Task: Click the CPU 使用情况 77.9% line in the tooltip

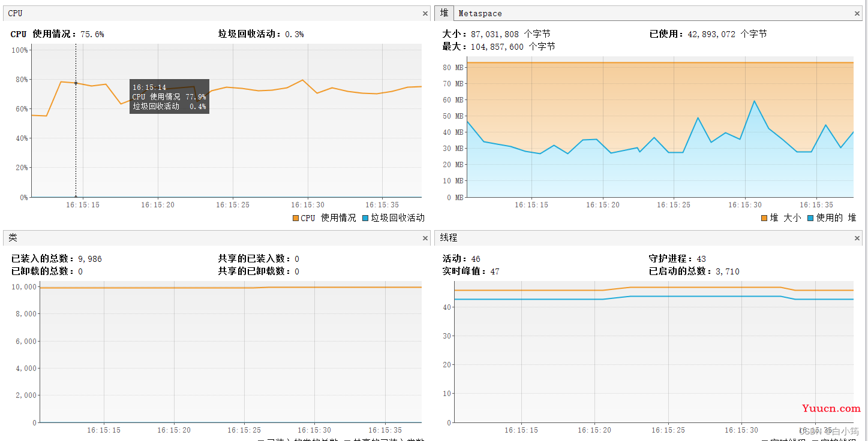Action: (169, 96)
